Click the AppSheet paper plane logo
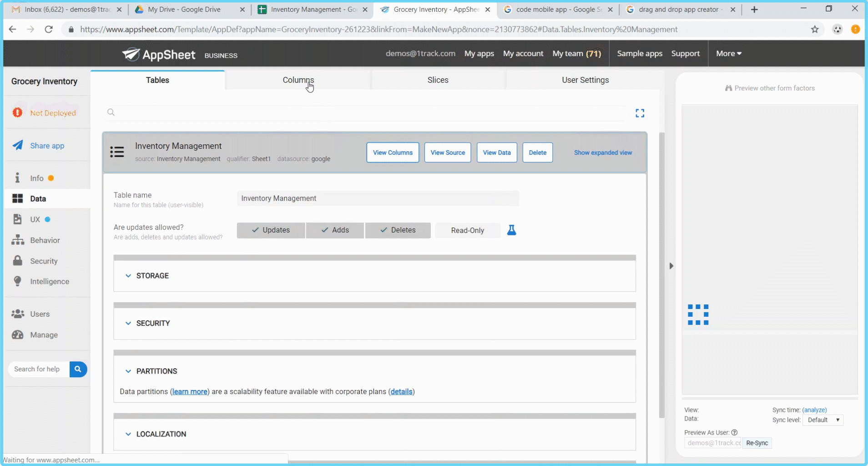 [x=131, y=54]
